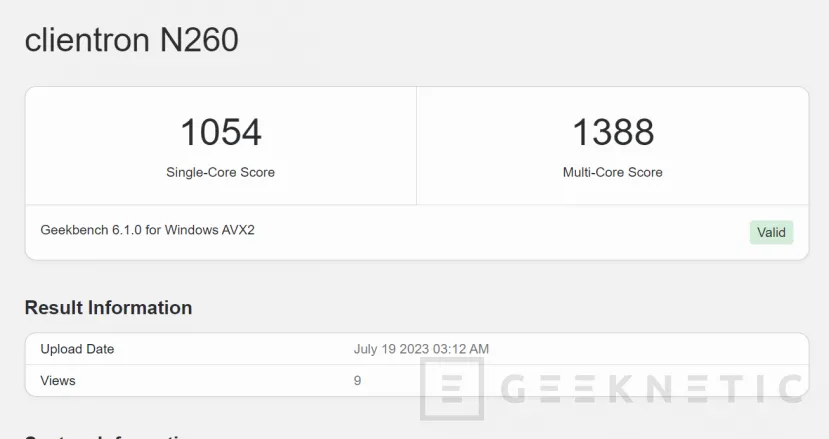Click the views count value 9
Image resolution: width=829 pixels, height=439 pixels.
click(357, 380)
